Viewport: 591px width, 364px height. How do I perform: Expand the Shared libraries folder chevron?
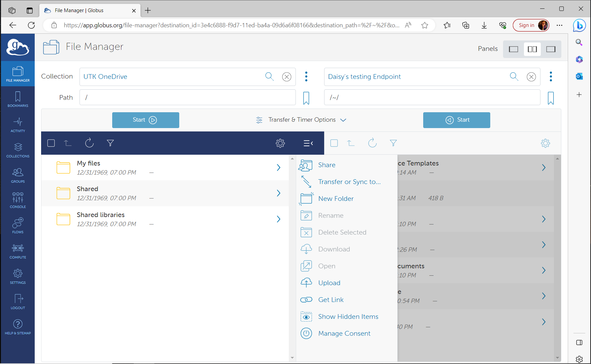[x=278, y=219]
